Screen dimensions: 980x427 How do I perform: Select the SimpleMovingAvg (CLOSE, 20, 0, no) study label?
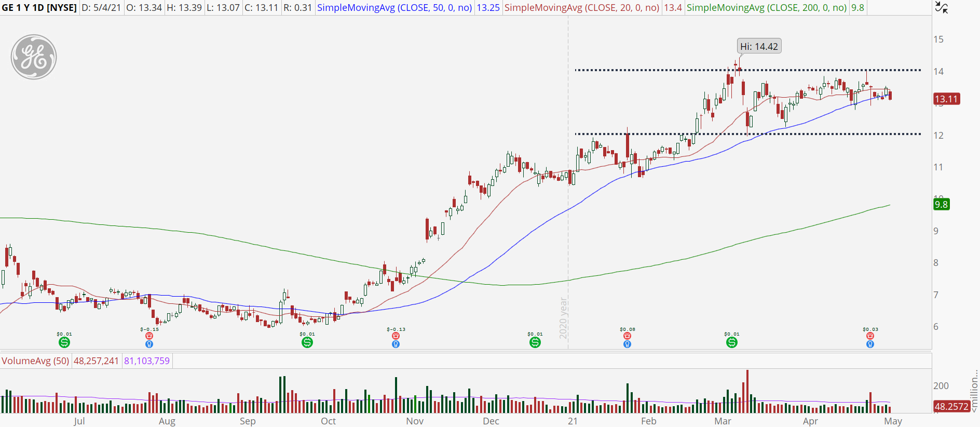[582, 8]
